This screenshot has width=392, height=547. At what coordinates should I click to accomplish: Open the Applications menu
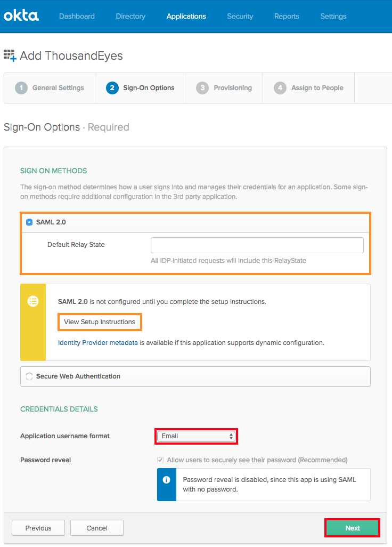point(186,17)
